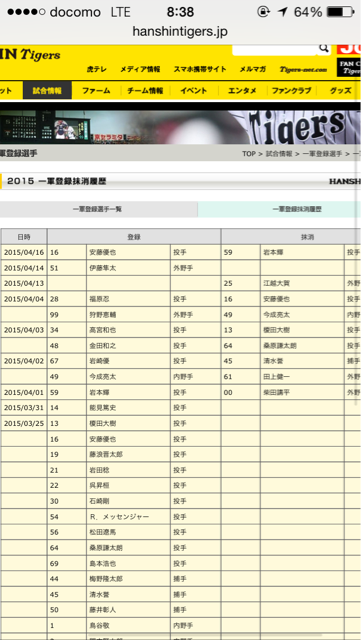The width and height of the screenshot is (361, 640).
Task: Tap date cell 2015/04/16
Action: 24,253
